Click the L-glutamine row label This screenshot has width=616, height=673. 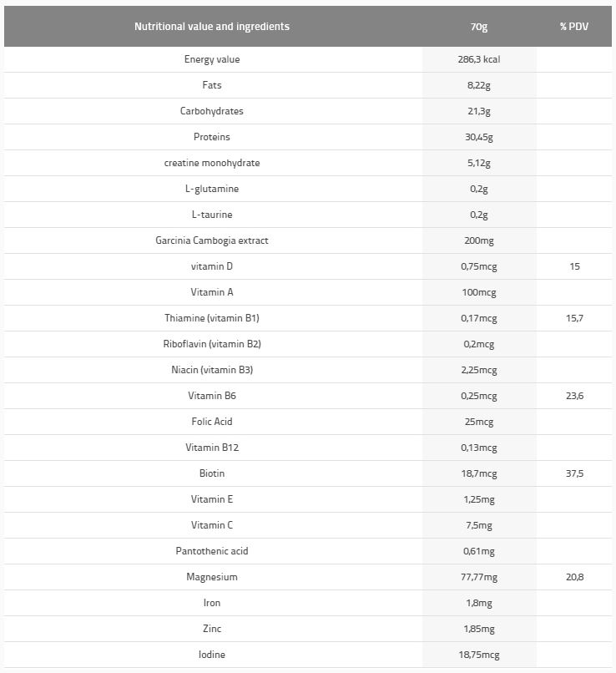click(212, 189)
